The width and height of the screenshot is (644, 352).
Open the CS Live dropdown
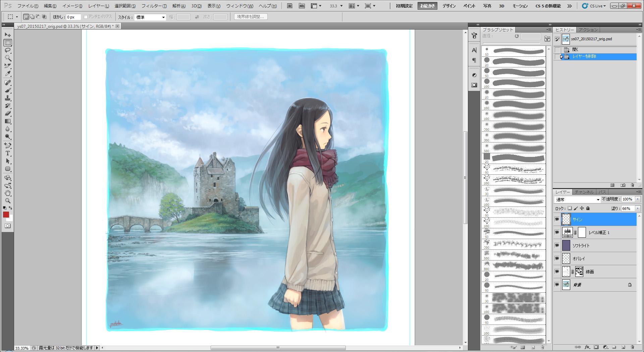594,6
